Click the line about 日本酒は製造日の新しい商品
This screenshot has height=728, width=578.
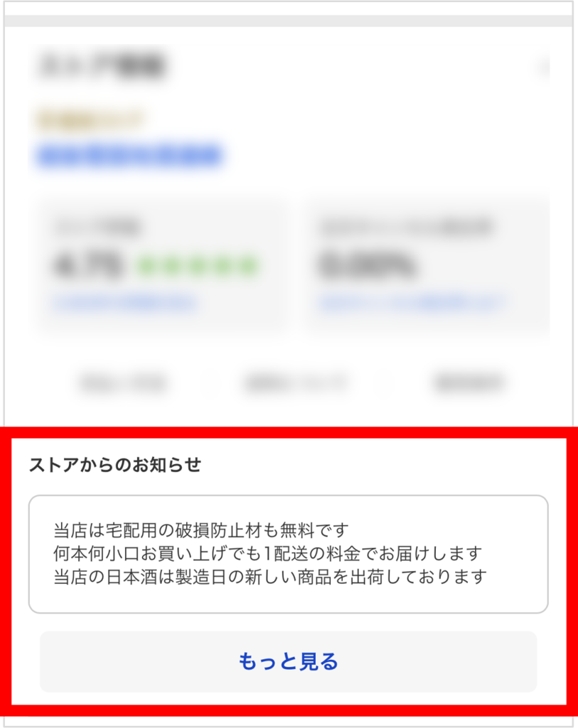[x=269, y=577]
